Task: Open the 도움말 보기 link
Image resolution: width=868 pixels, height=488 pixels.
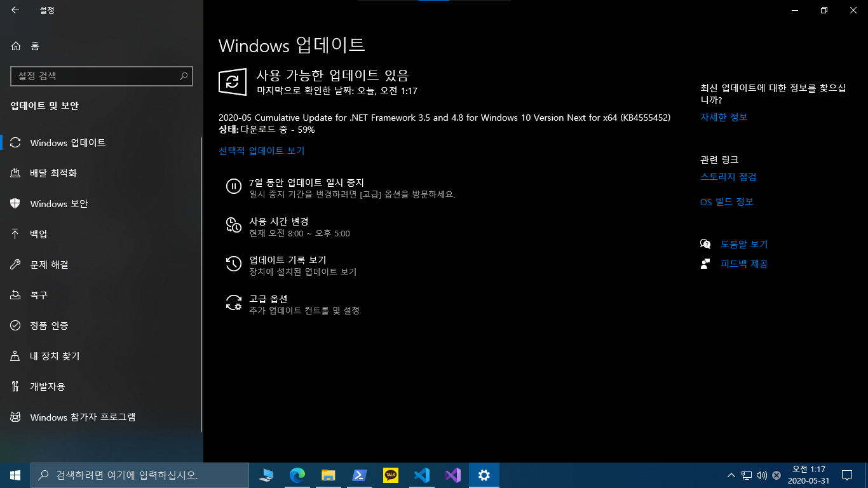Action: pos(744,244)
